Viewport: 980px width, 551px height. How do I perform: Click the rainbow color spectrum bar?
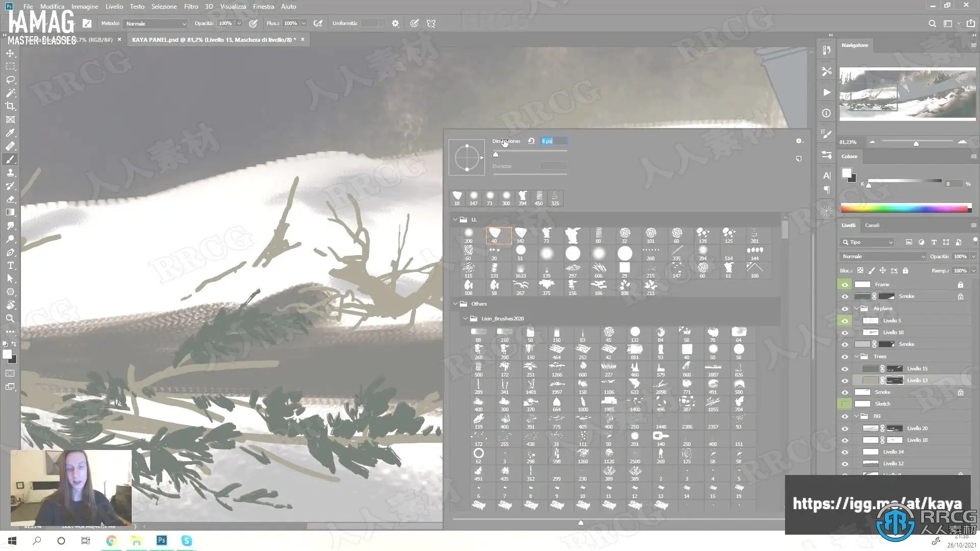click(x=904, y=208)
